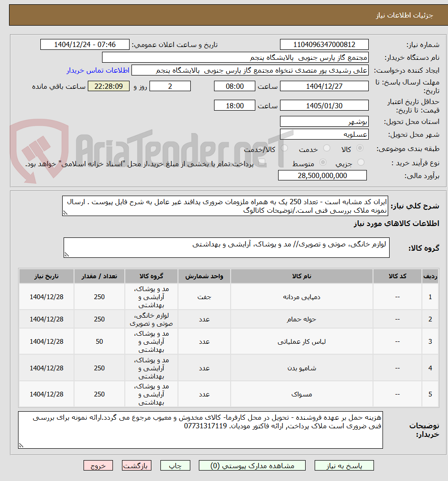
Task: Click the مسواک item name
Action: (302, 394)
